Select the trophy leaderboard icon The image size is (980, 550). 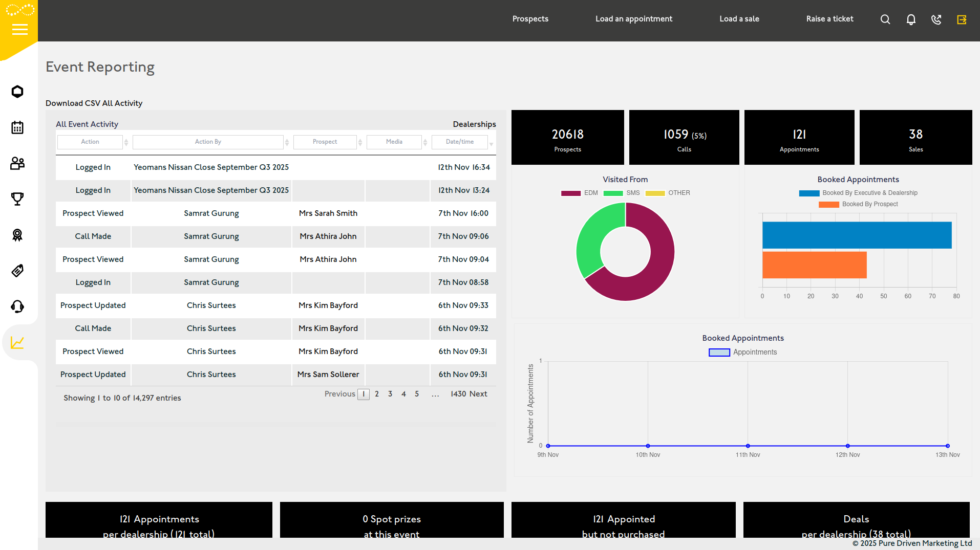click(x=17, y=199)
